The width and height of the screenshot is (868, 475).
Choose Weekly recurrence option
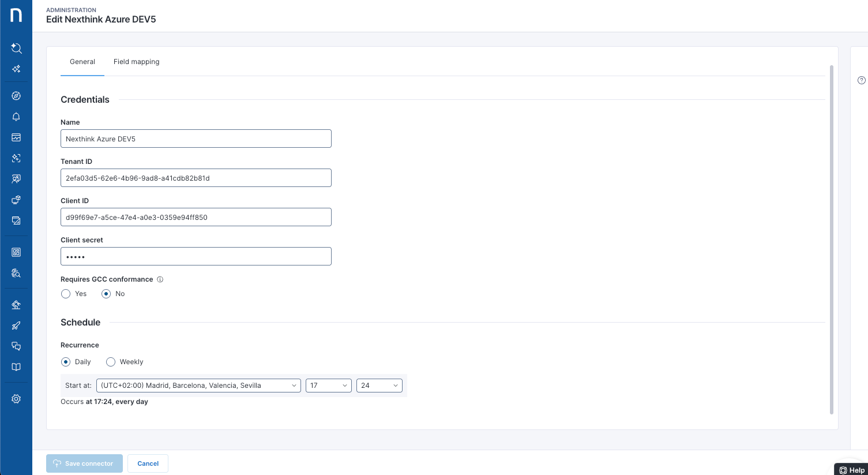(111, 362)
